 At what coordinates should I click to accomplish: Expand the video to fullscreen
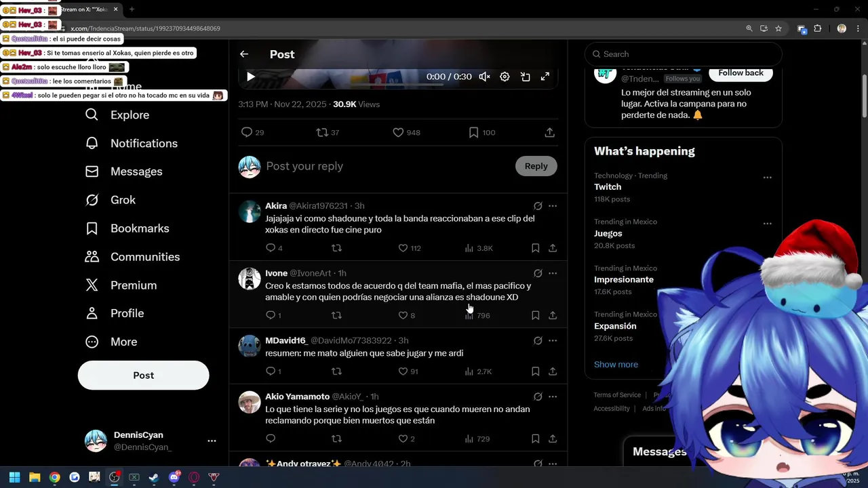[x=545, y=77]
